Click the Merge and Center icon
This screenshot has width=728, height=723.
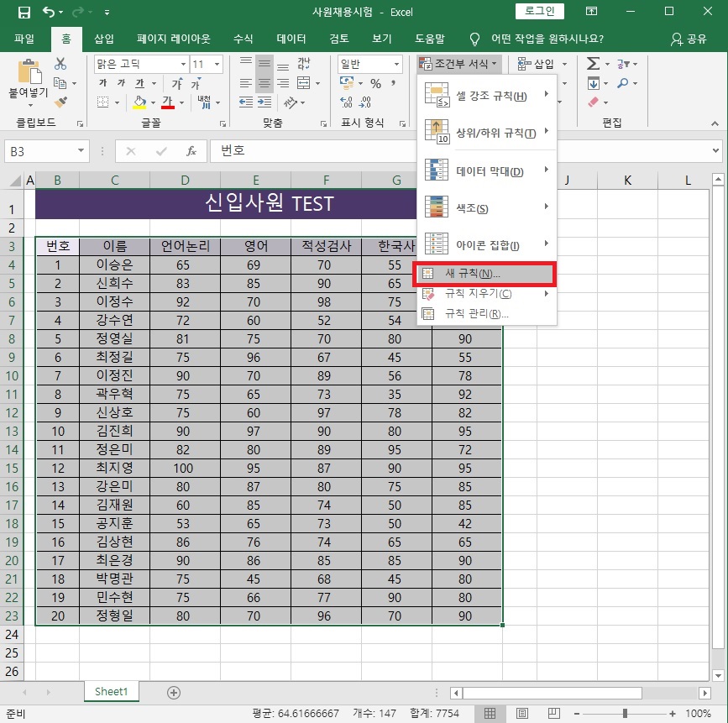[x=304, y=84]
